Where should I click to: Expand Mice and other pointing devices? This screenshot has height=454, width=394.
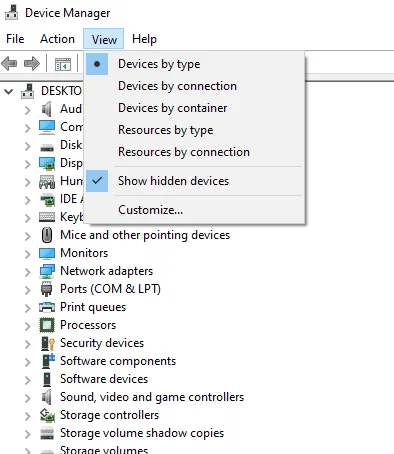[x=28, y=236]
